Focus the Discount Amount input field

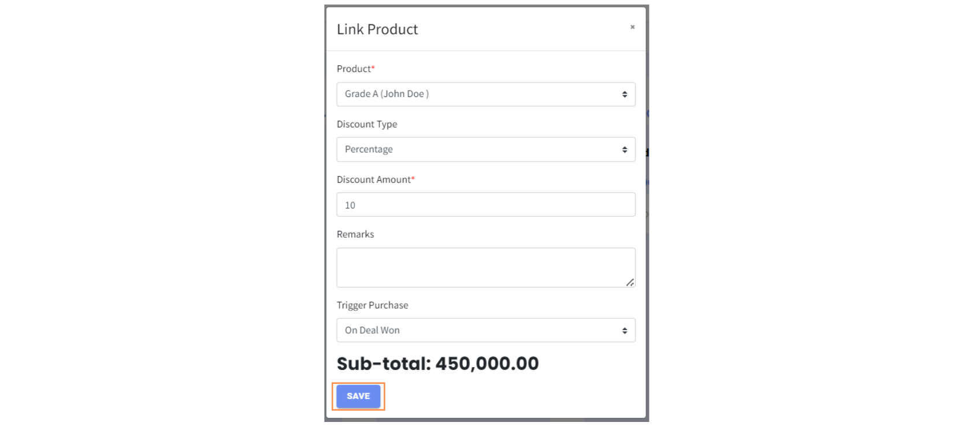(485, 205)
